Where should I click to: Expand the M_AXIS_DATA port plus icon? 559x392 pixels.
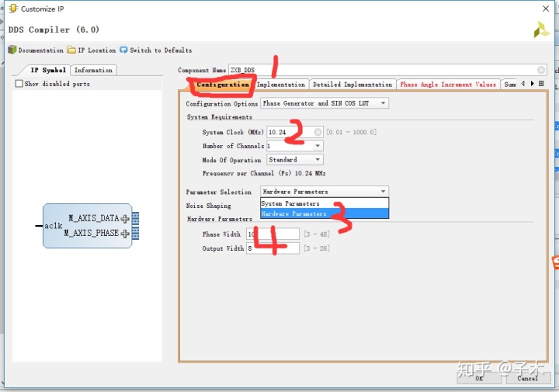(x=125, y=218)
